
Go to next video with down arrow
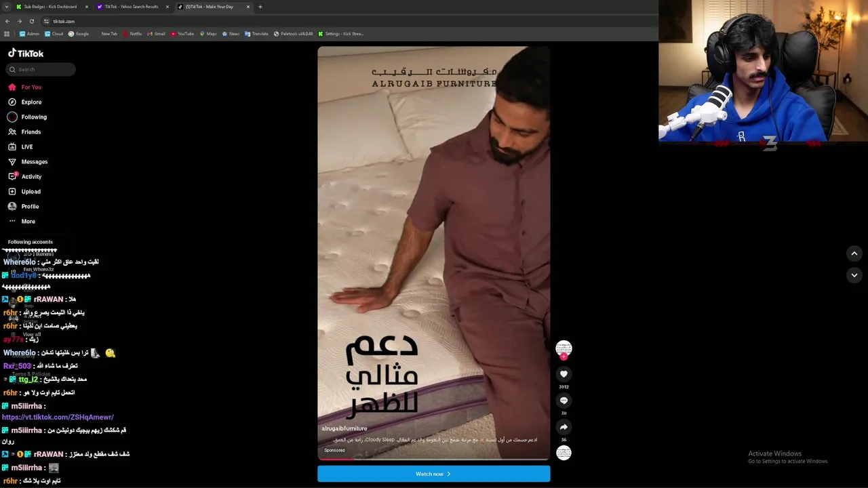[854, 274]
